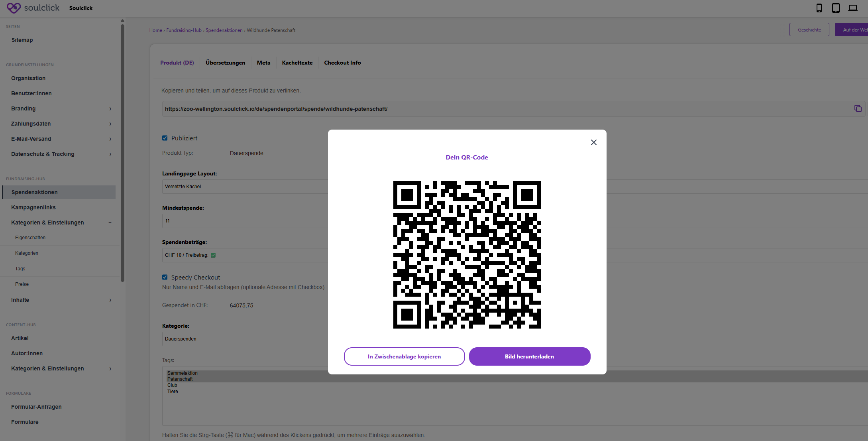Open Formulare in sidebar
Screen dimensions: 868x441
pos(25,422)
